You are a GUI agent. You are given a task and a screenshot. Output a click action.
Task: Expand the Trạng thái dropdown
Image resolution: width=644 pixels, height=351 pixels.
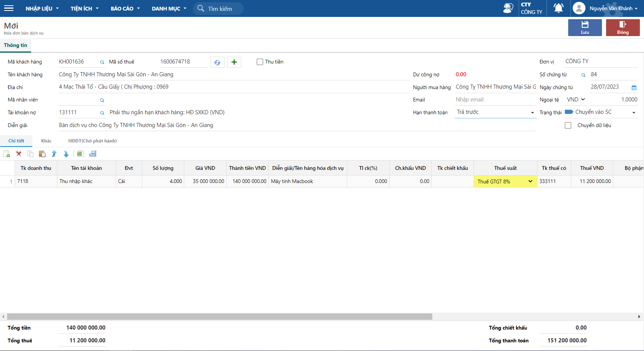click(634, 112)
